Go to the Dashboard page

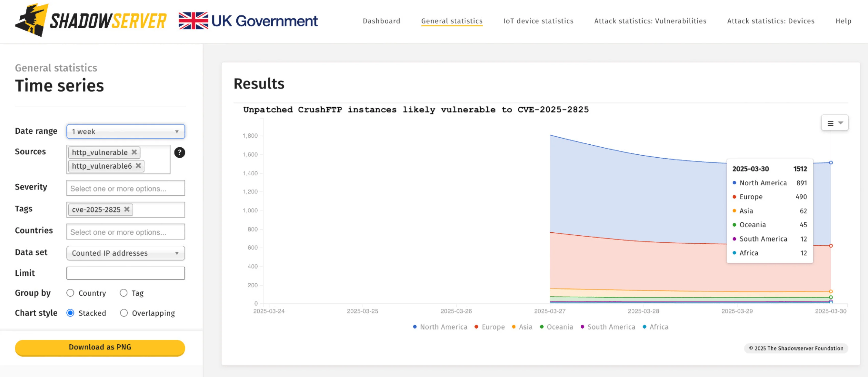point(381,21)
